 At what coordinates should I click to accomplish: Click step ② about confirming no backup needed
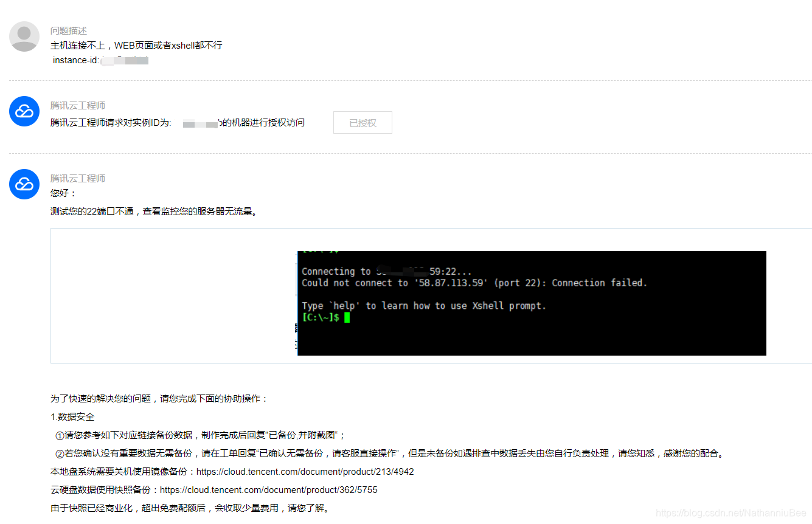(390, 453)
